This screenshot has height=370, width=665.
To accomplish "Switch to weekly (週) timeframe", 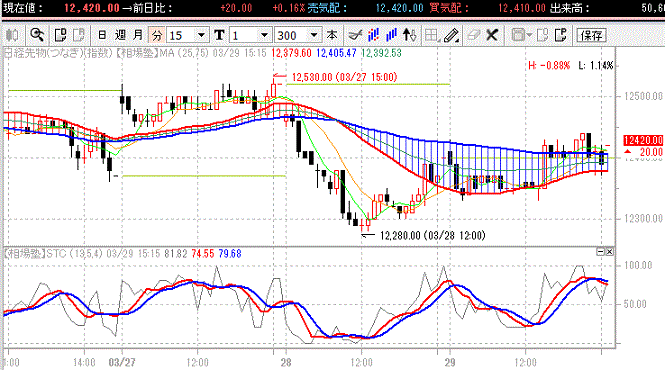I will click(120, 35).
